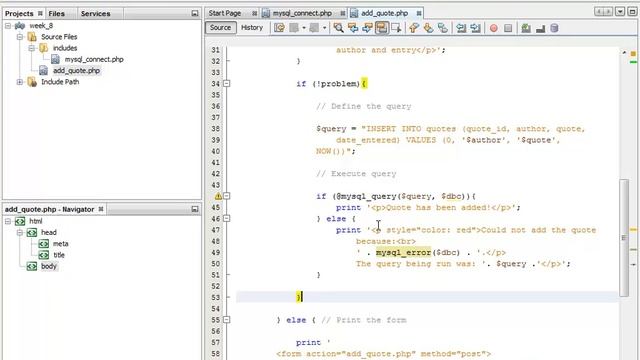This screenshot has width=640, height=360.
Task: Collapse the week_8 project node
Action: click(x=8, y=26)
